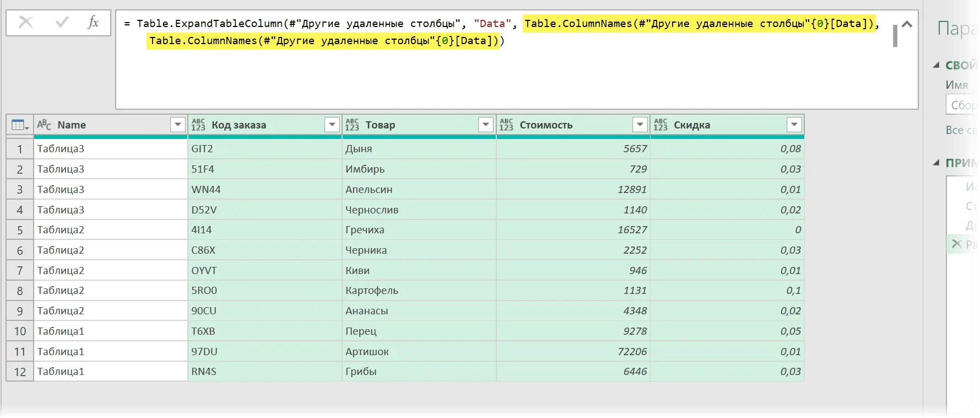980x418 pixels.
Task: Click cell 51F4
Action: (x=265, y=169)
